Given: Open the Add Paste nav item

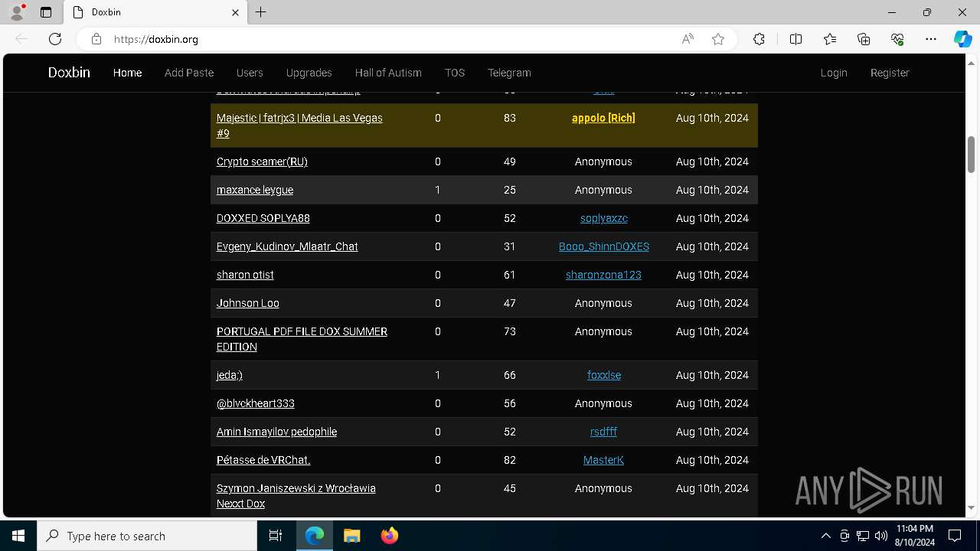Looking at the screenshot, I should [x=189, y=73].
